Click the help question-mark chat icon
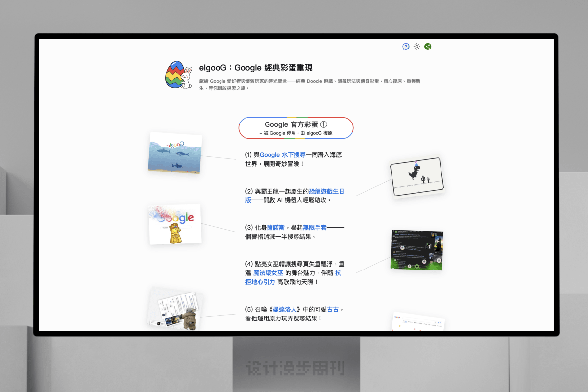The height and width of the screenshot is (392, 588). tap(406, 47)
